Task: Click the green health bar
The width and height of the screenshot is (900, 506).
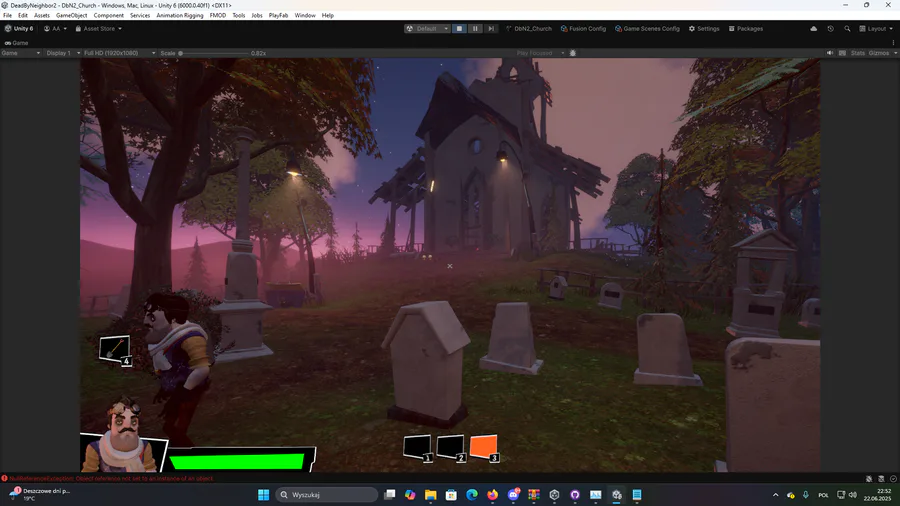Action: (x=236, y=461)
